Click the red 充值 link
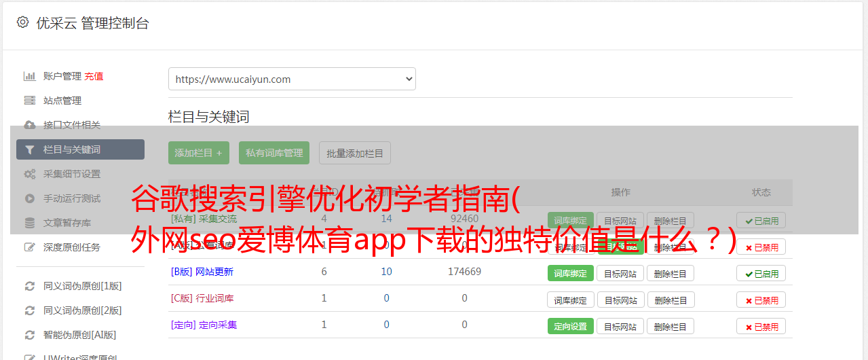 (x=94, y=76)
